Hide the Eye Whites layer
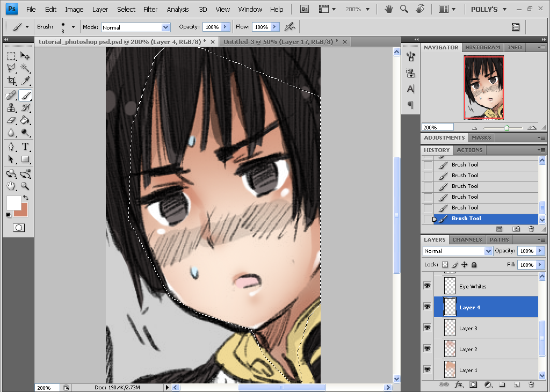550x392 pixels. [427, 286]
